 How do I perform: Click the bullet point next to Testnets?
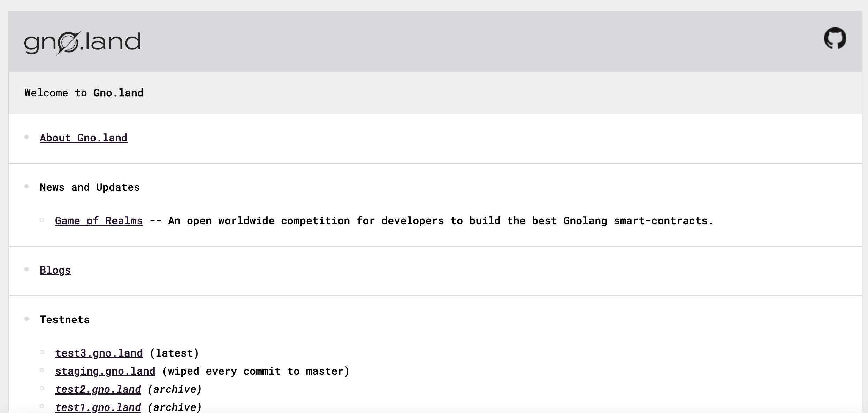pos(27,319)
